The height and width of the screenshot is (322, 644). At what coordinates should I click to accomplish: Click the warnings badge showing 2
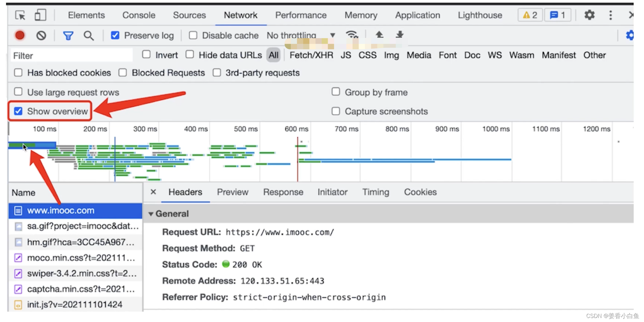pos(530,15)
